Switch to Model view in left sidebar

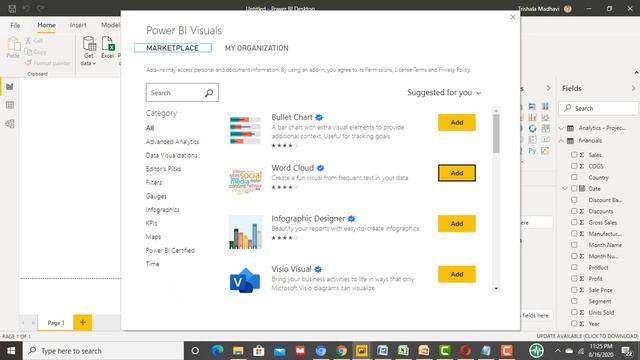pos(10,124)
